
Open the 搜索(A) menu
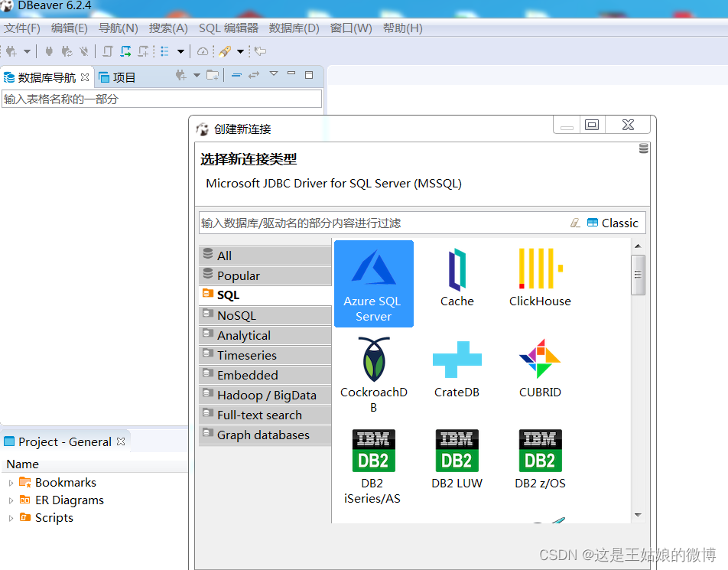168,28
